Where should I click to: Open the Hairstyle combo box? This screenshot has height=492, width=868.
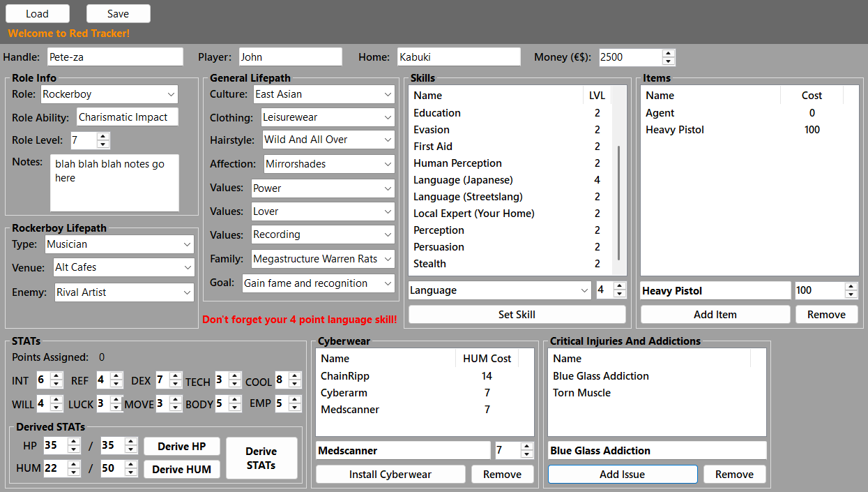point(328,140)
